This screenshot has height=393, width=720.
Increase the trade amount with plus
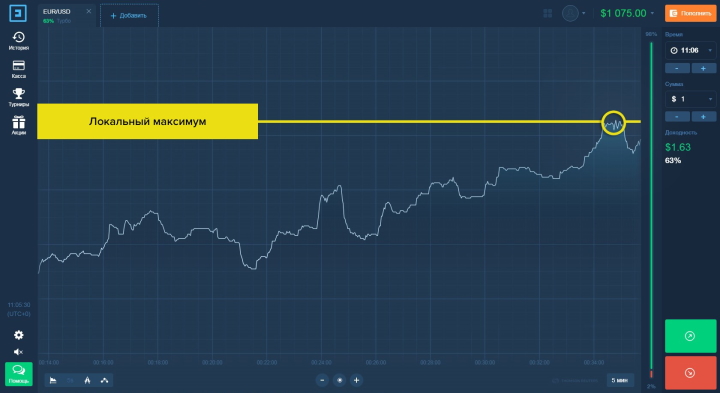pyautogui.click(x=703, y=117)
